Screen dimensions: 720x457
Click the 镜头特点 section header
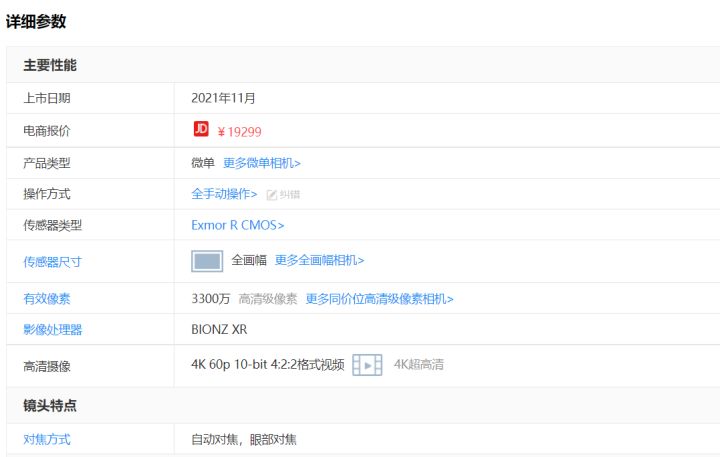click(x=50, y=406)
